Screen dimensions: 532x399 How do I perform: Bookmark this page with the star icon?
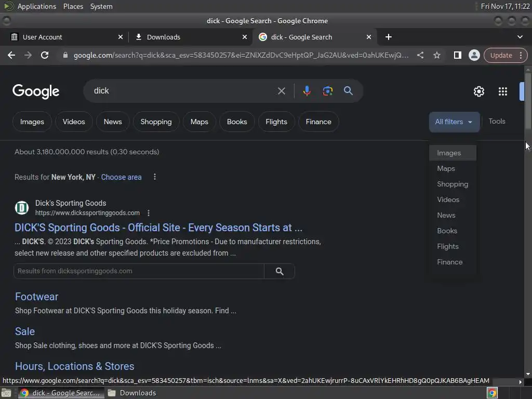(x=436, y=55)
